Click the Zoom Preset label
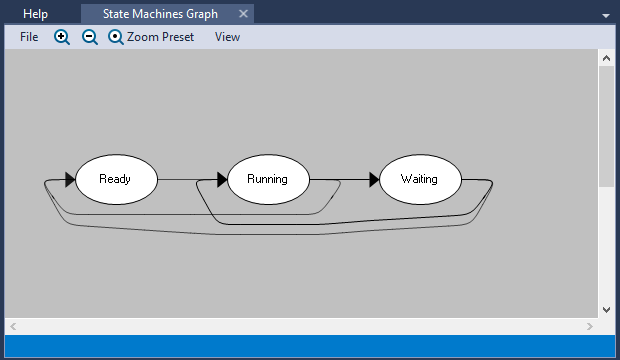The width and height of the screenshot is (620, 360). tap(160, 37)
